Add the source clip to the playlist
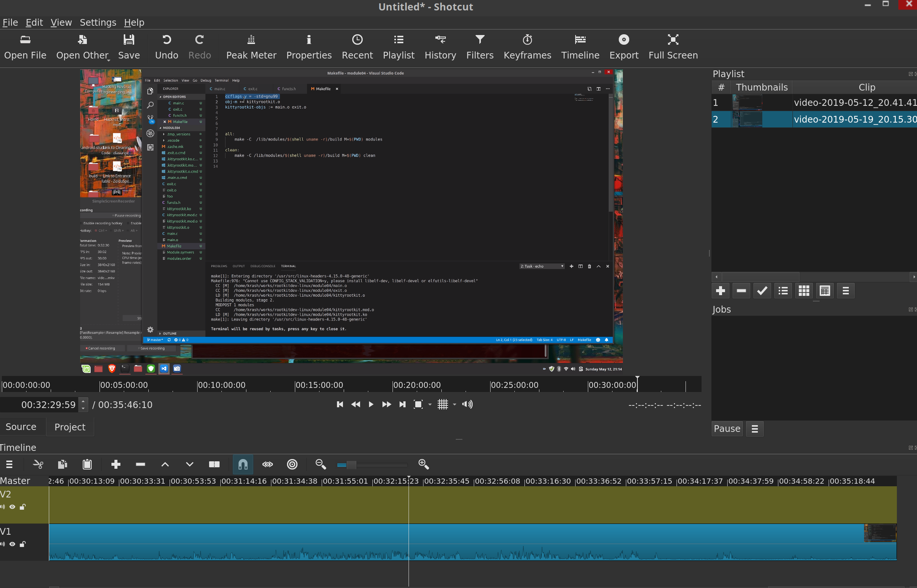 [720, 291]
